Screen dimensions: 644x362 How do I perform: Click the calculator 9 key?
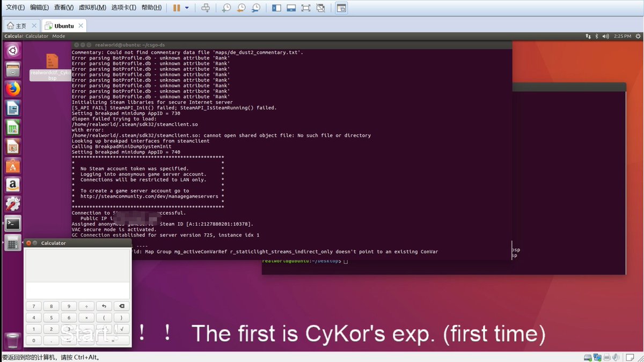tap(69, 306)
